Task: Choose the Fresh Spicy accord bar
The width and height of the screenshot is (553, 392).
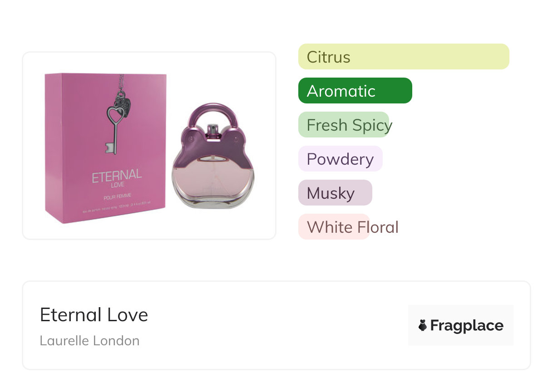Action: tap(344, 125)
